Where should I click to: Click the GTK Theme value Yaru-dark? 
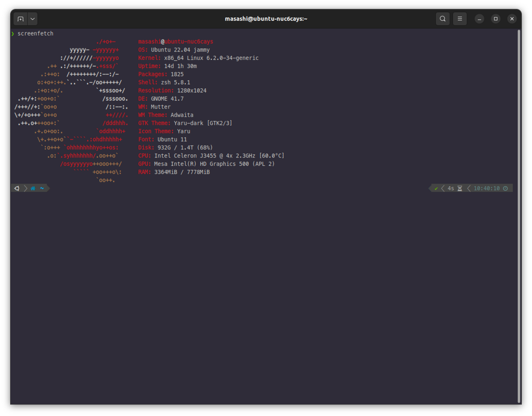click(203, 123)
